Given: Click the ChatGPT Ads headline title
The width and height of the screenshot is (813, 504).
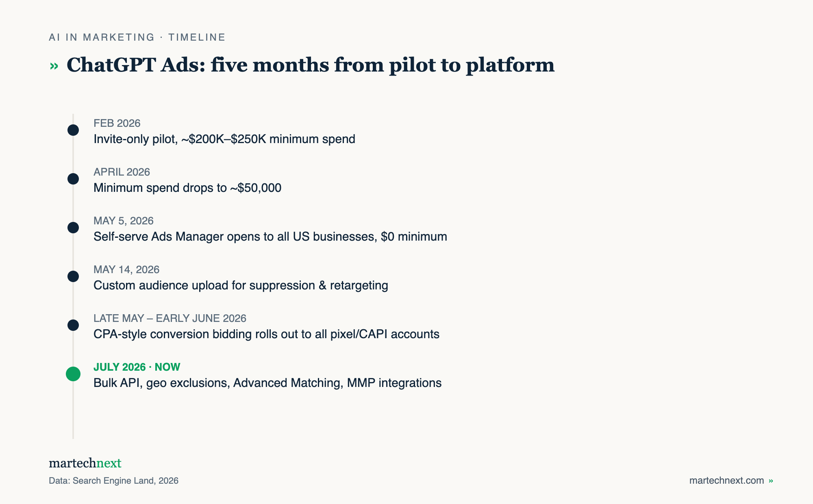Looking at the screenshot, I should [311, 65].
